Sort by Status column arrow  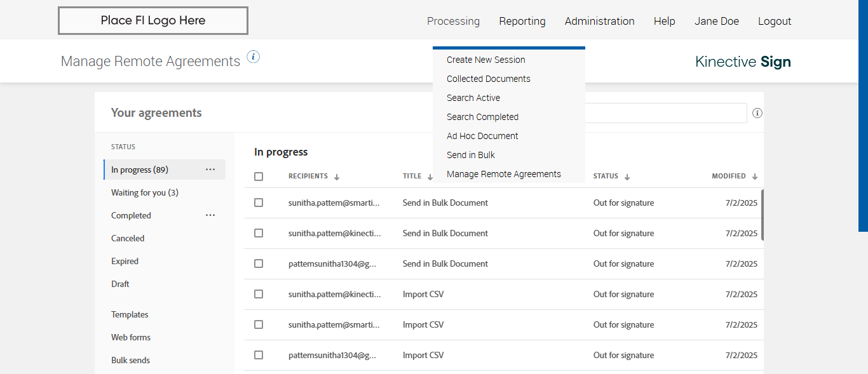click(627, 177)
